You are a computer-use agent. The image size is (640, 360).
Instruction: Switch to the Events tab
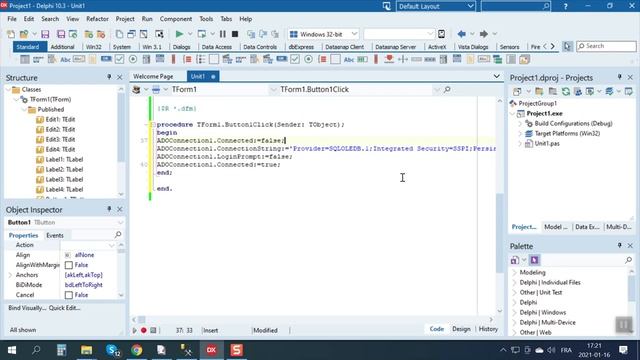coord(55,236)
